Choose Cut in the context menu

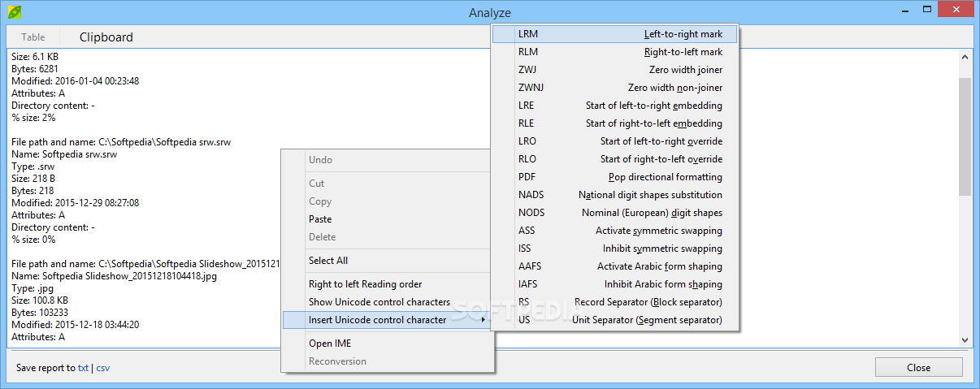pos(388,184)
